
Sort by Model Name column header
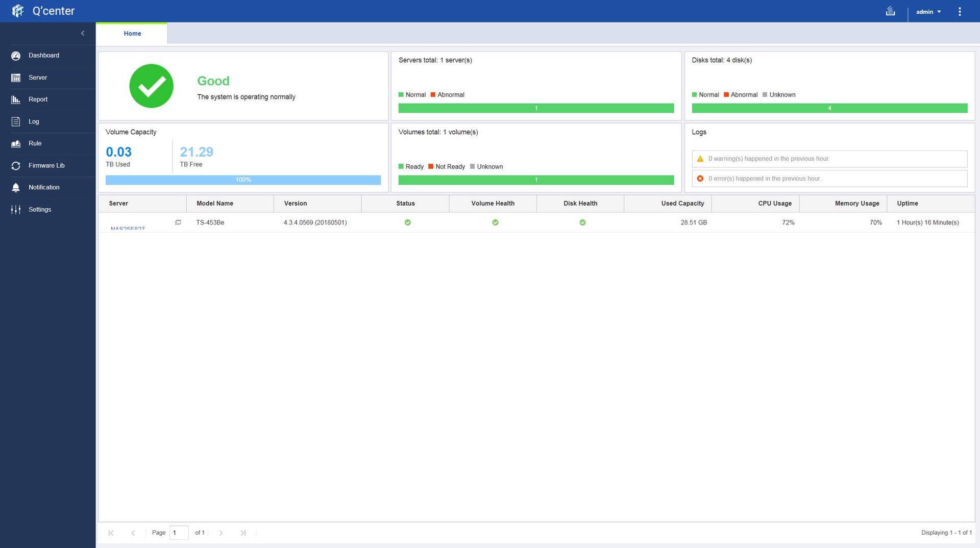[x=230, y=204]
